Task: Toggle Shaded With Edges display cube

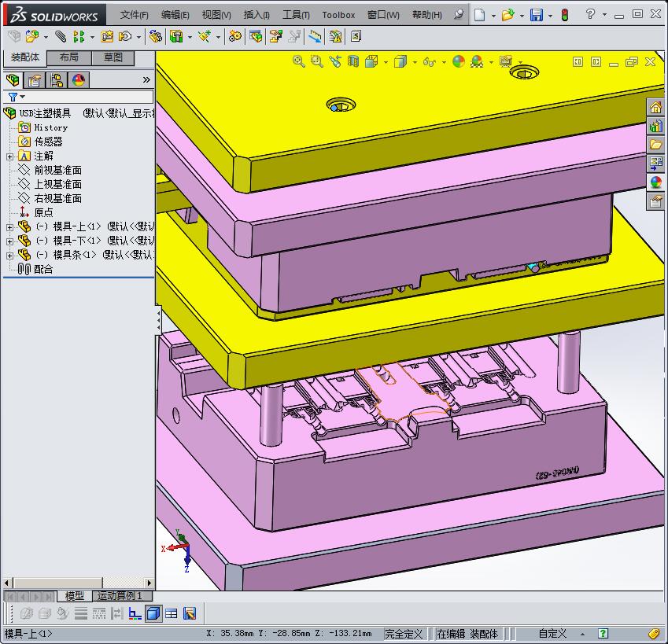Action: coord(153,613)
